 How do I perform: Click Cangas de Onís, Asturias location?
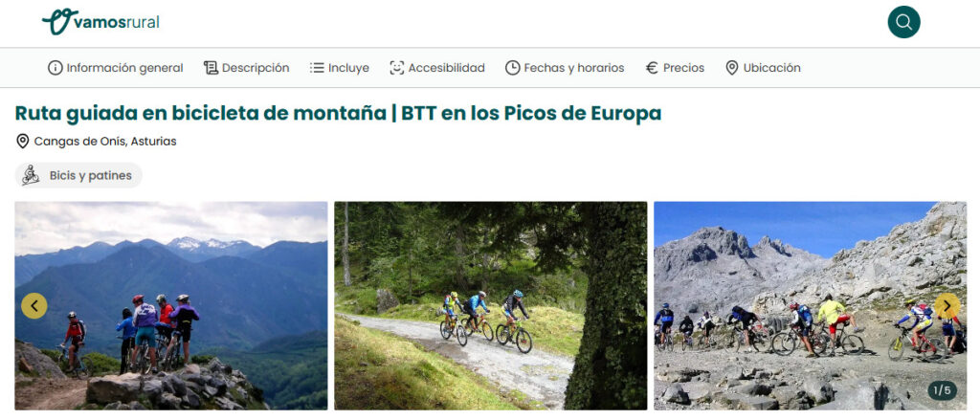(105, 142)
